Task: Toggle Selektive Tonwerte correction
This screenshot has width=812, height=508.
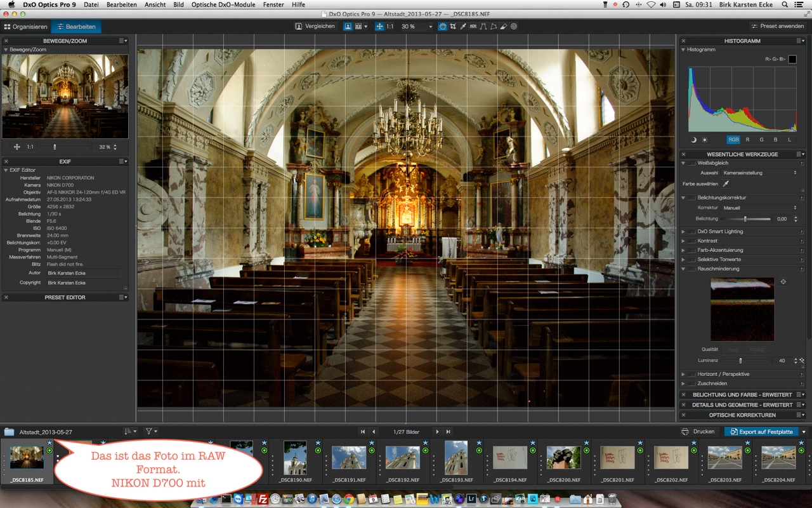Action: [692, 260]
